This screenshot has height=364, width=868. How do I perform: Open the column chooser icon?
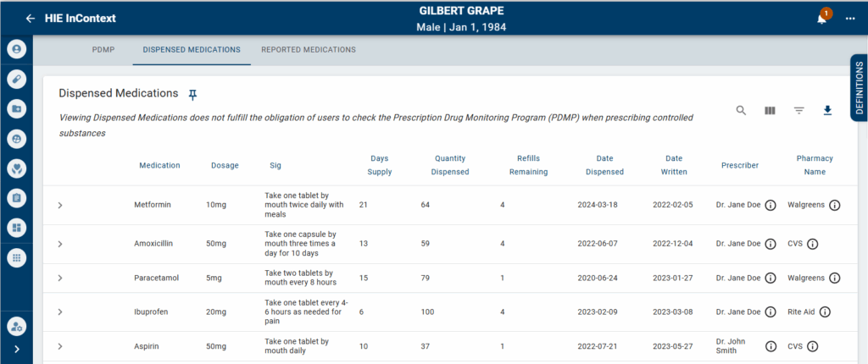[770, 110]
